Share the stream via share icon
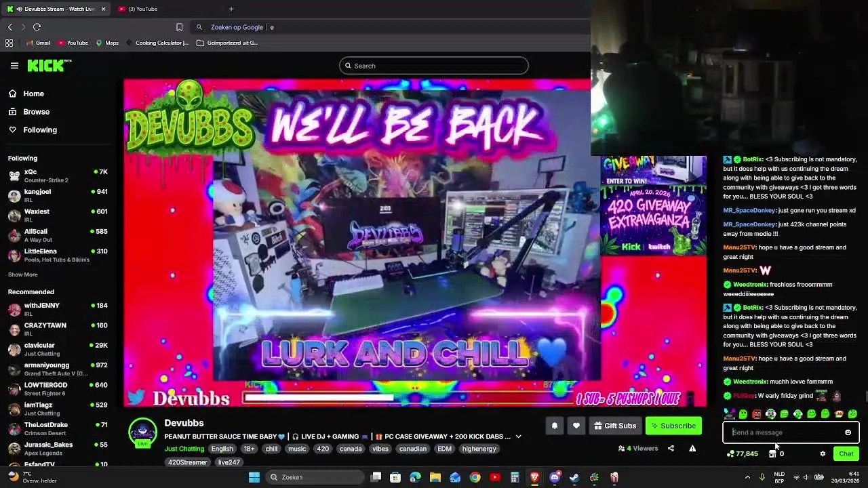The image size is (868, 488). pos(671,448)
